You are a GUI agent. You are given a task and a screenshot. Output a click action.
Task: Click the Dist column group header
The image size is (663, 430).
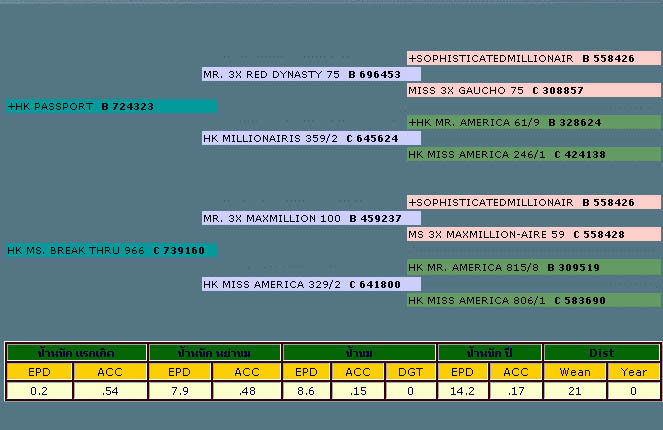pyautogui.click(x=602, y=352)
